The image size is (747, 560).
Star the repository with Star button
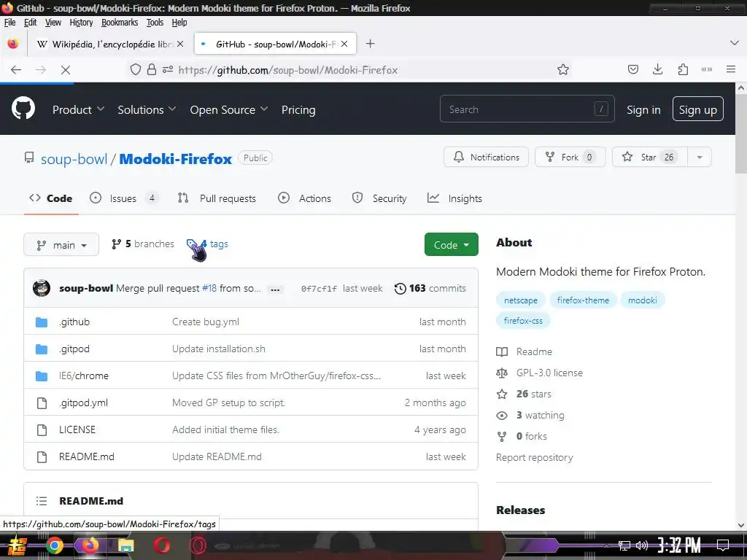(x=650, y=157)
